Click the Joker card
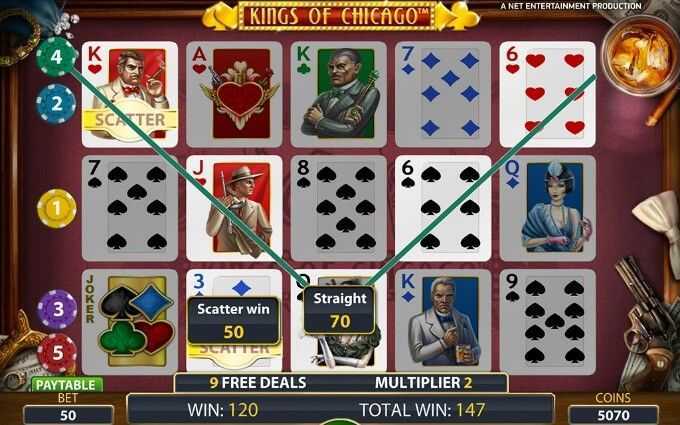680x425 pixels. pos(130,322)
